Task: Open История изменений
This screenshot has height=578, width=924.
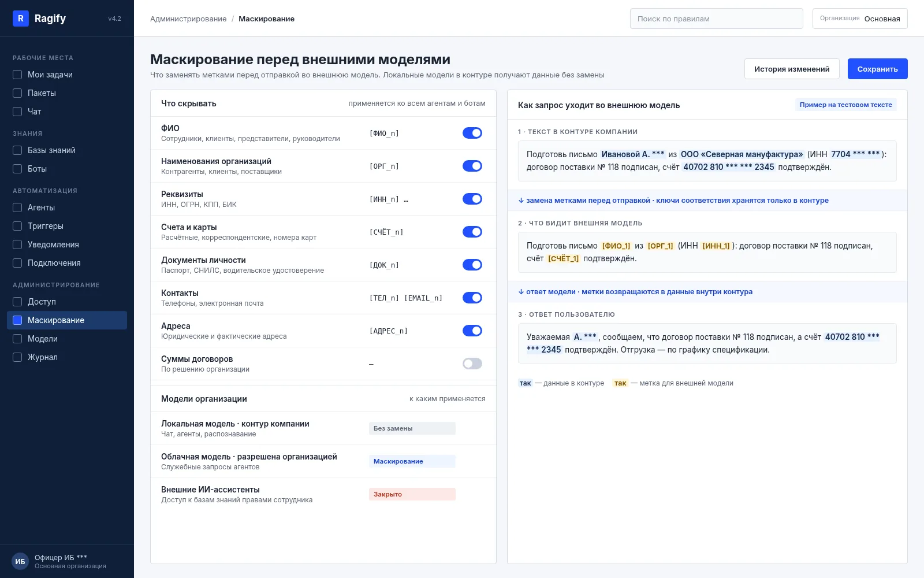Action: click(x=792, y=69)
